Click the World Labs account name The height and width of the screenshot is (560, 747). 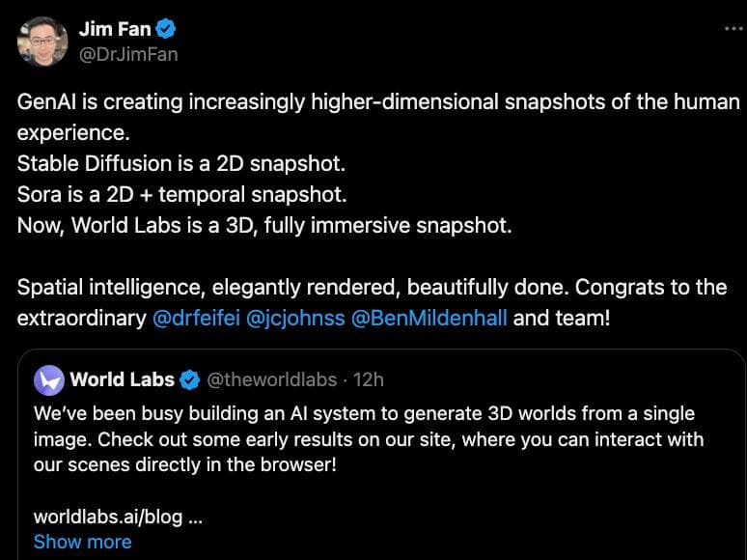click(x=122, y=379)
